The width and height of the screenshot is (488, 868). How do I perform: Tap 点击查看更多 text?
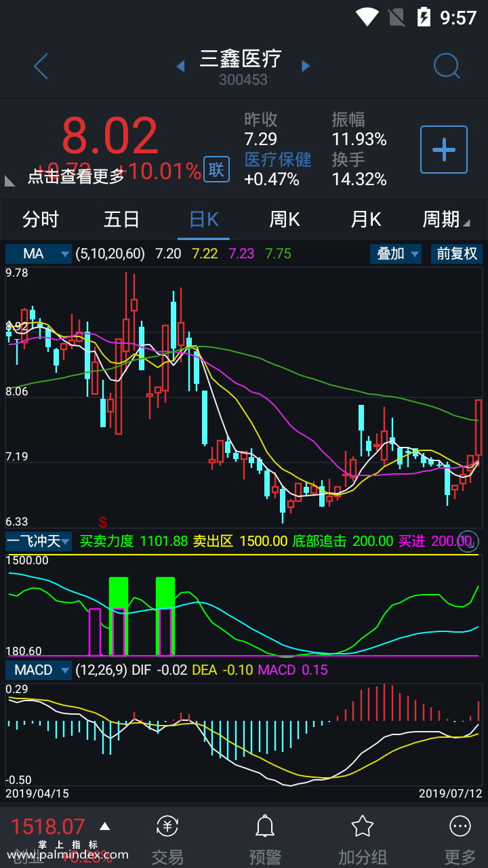tap(76, 176)
